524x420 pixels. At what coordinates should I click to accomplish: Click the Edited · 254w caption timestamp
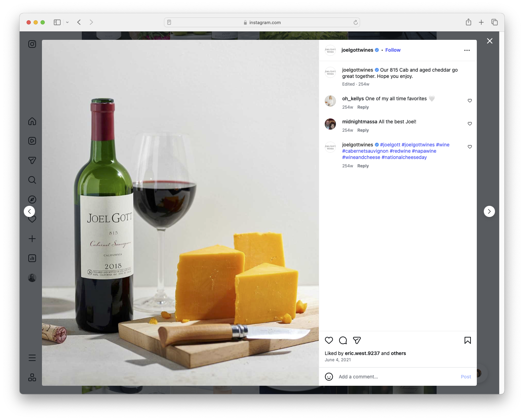pos(356,84)
